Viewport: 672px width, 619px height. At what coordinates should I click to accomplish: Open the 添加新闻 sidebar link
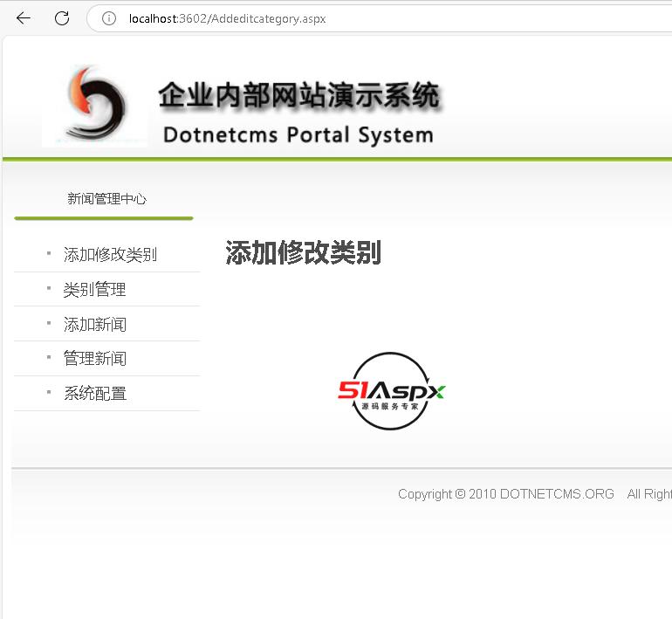click(x=95, y=324)
